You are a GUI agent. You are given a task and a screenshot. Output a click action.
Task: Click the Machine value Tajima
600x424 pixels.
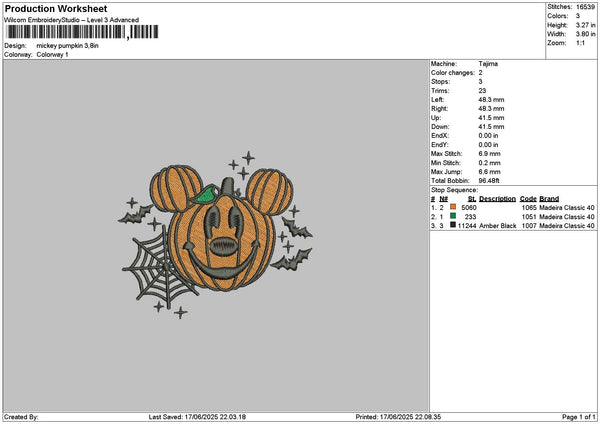(x=488, y=64)
